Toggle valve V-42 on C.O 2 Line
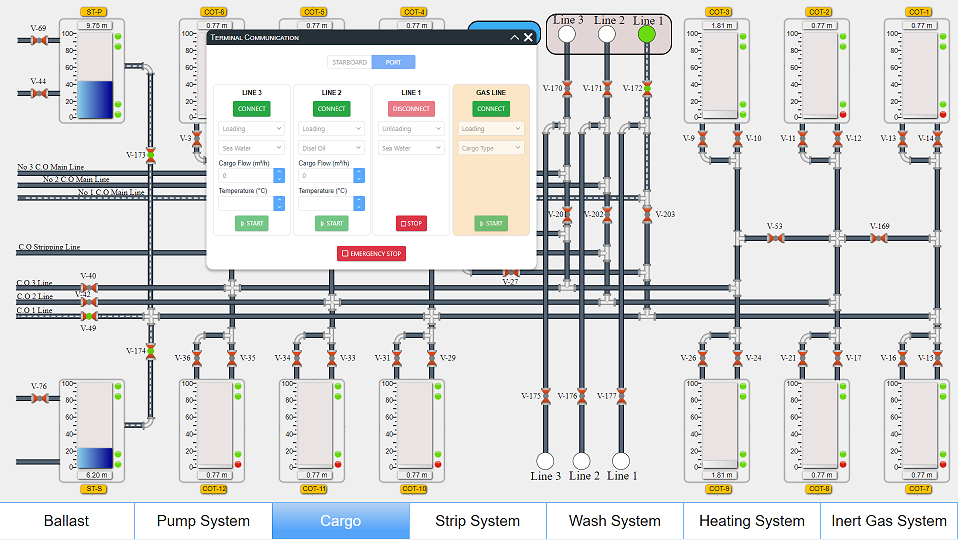Image resolution: width=958 pixels, height=540 pixels. 89,302
